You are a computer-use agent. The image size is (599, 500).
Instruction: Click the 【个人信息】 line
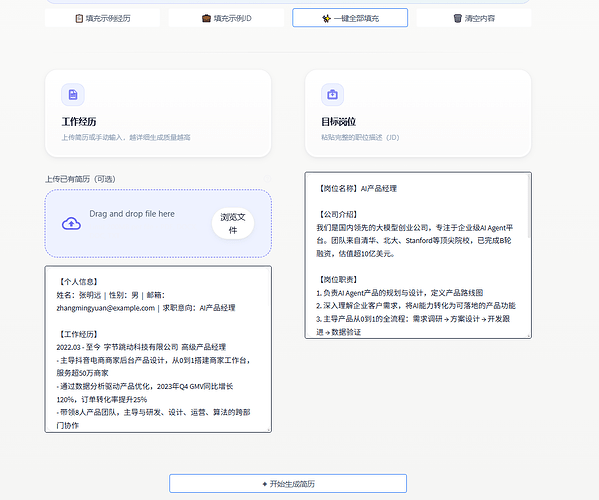[78, 282]
